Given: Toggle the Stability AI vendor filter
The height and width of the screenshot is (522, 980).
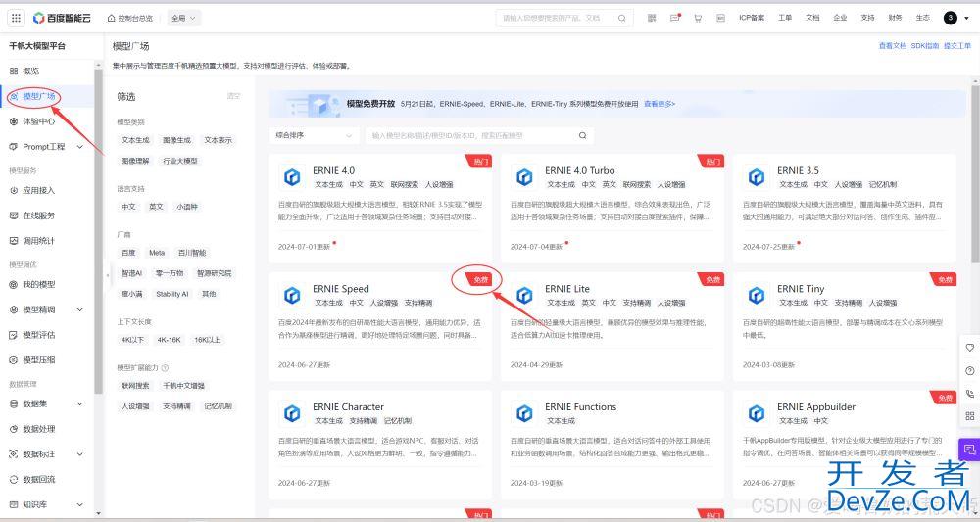Looking at the screenshot, I should [x=171, y=294].
